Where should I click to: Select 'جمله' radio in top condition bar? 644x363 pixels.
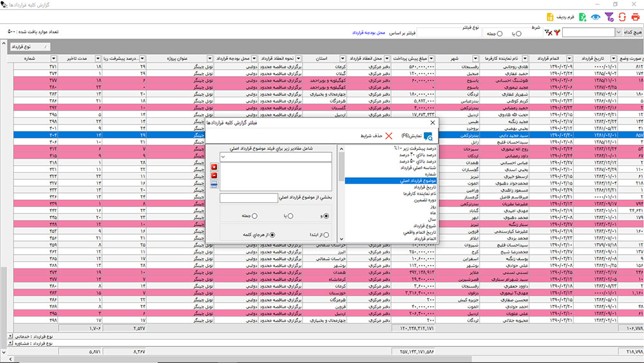500,34
